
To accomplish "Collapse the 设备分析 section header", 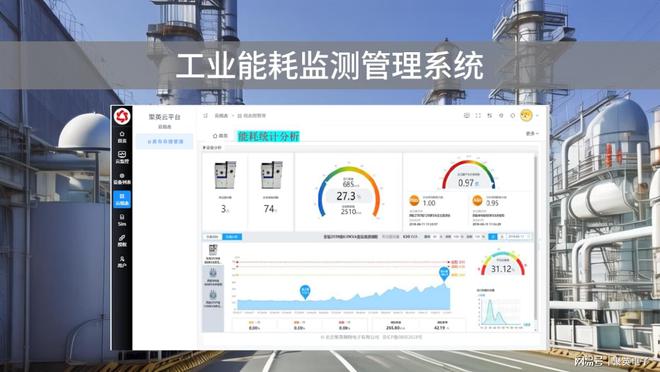I will (x=212, y=148).
